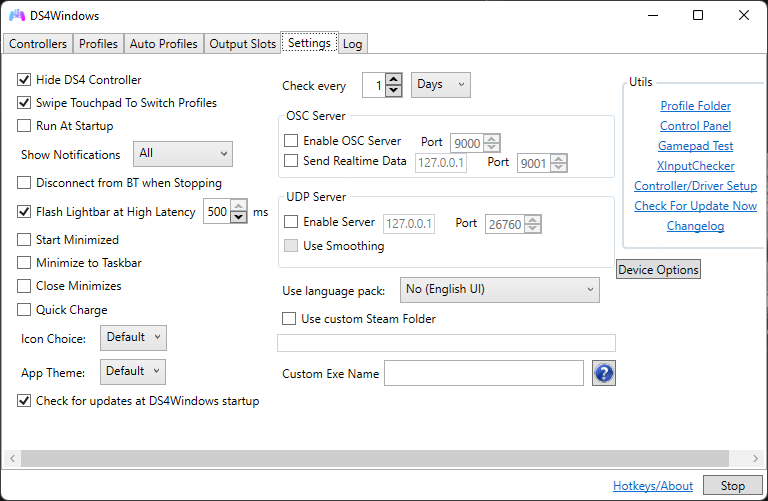Enable the UDP Server checkbox

[x=291, y=222]
